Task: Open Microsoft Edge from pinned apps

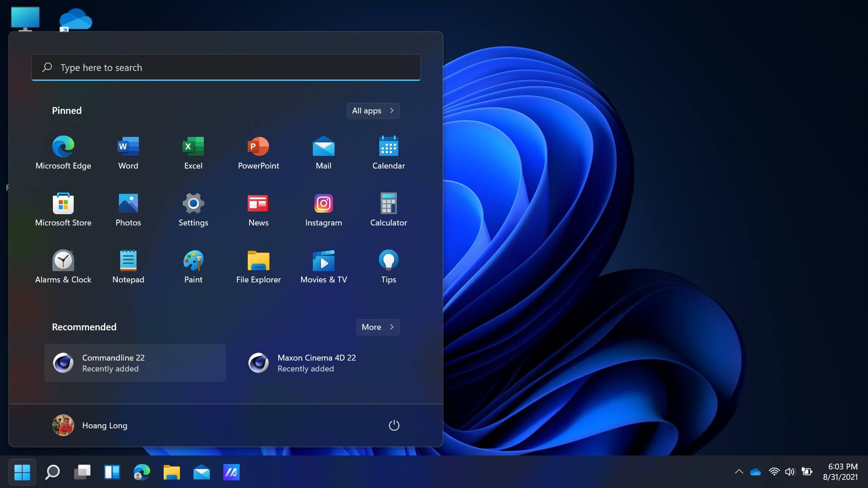Action: point(63,153)
